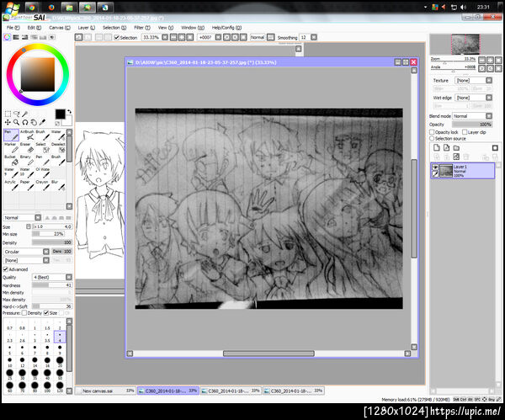Enable Pressure Density checkbox

click(24, 313)
